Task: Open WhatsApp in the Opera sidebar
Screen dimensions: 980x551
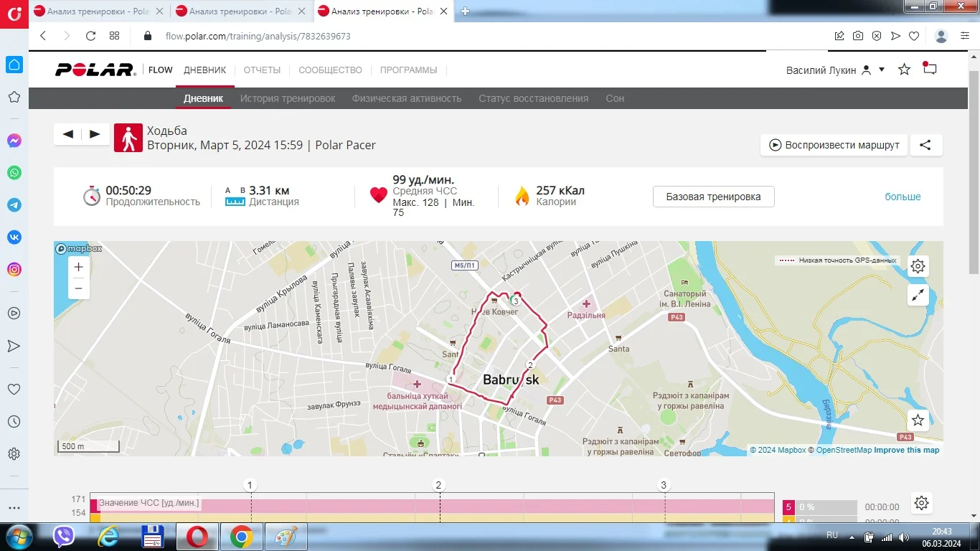Action: tap(14, 173)
